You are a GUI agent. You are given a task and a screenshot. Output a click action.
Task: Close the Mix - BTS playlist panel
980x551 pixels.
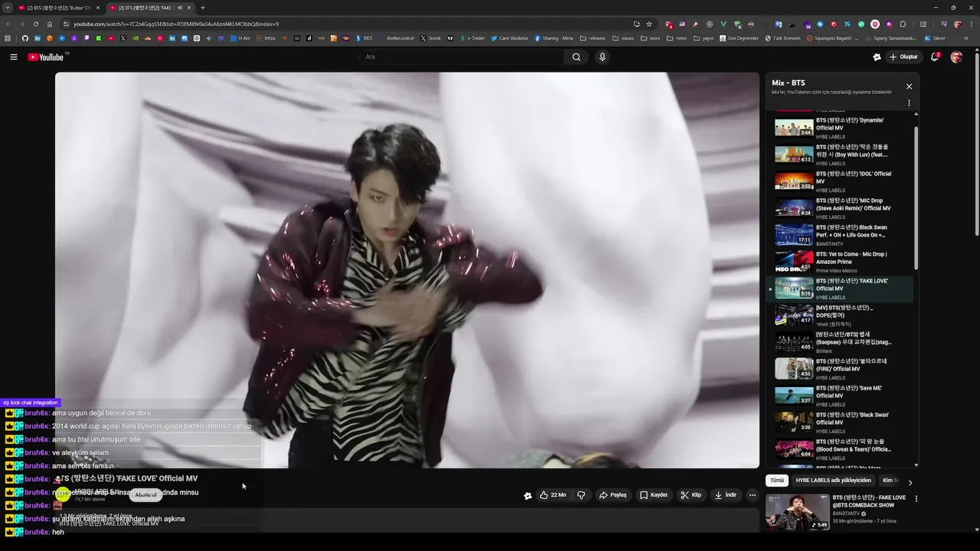point(909,86)
